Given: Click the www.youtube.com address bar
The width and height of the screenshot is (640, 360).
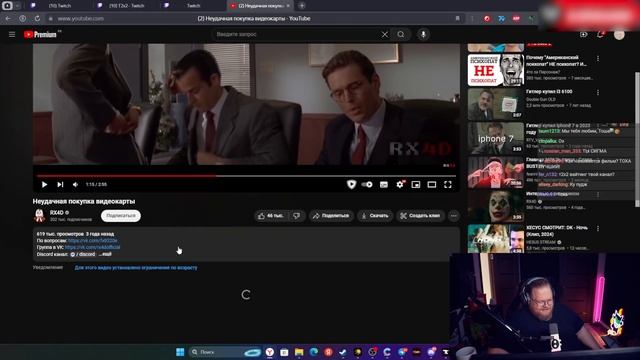Looking at the screenshot, I should [x=81, y=18].
